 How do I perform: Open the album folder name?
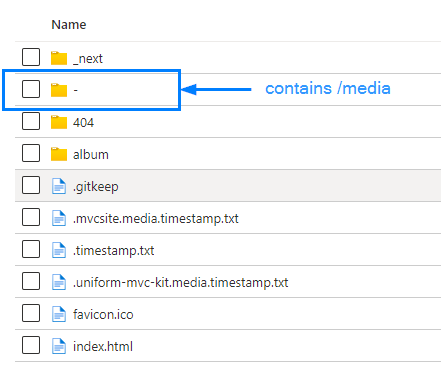(x=91, y=155)
